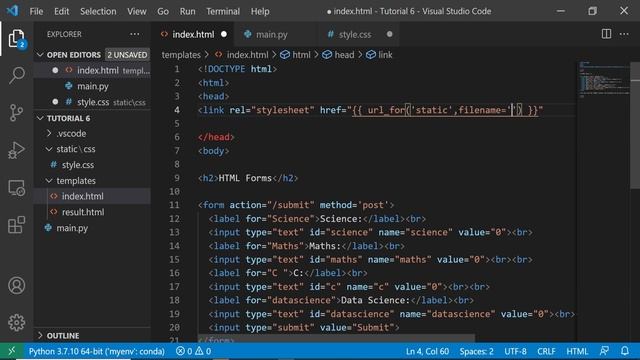Select index.html in Open Editors list

[98, 71]
